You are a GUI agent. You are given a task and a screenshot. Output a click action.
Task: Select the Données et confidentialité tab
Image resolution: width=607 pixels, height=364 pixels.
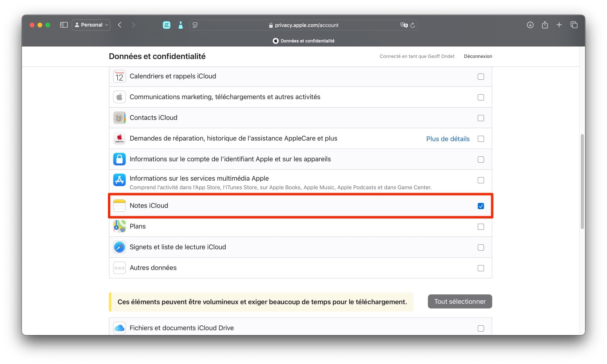click(303, 41)
